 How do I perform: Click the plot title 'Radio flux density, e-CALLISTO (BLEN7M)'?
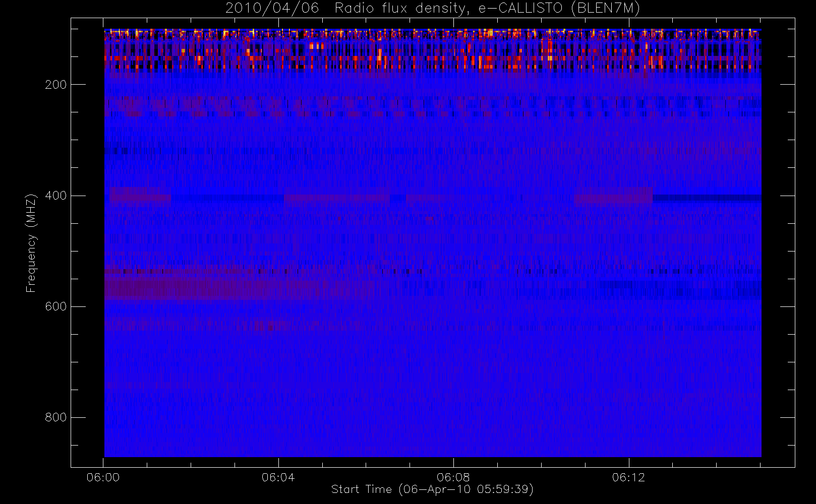coord(487,9)
